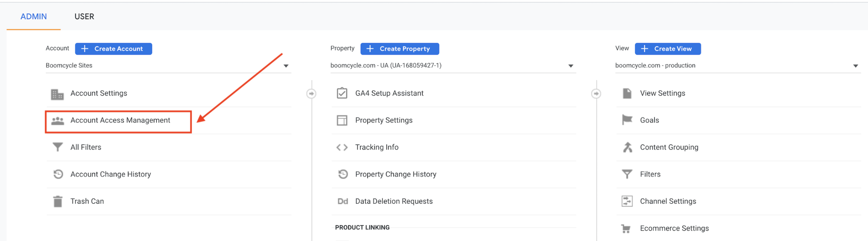The width and height of the screenshot is (868, 241).
Task: Click the arrow connector between Account and Property columns
Action: (312, 93)
